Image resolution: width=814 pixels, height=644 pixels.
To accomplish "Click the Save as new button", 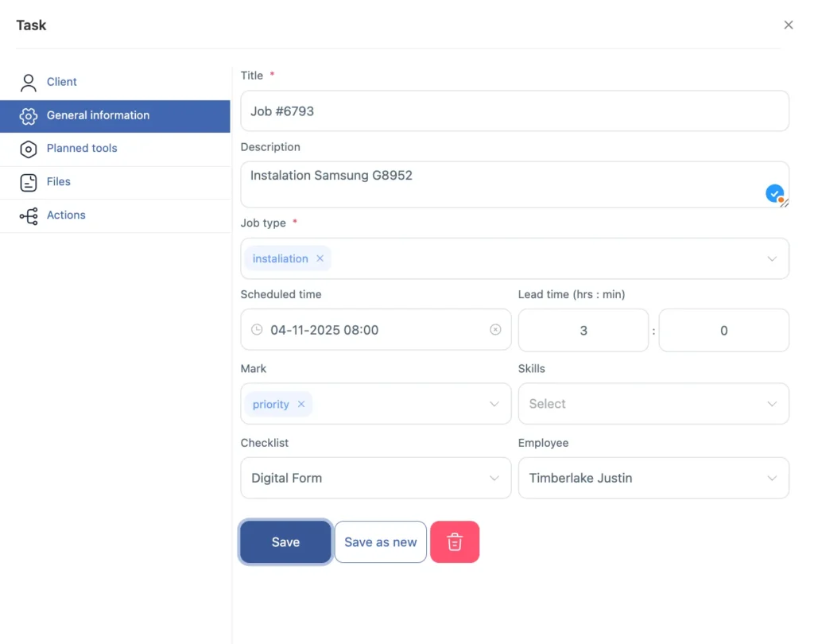I will point(380,541).
